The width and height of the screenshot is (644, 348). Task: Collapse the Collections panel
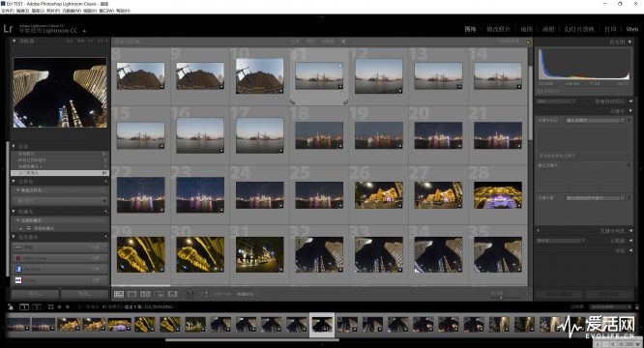coord(14,212)
